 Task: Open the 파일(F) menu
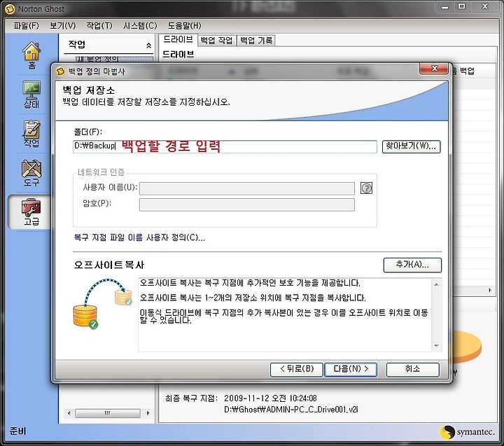coord(26,26)
